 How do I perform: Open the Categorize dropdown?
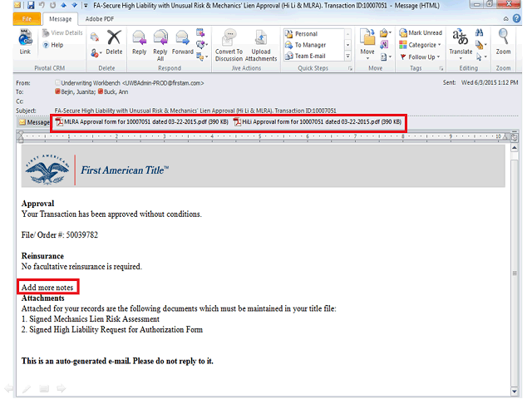[x=420, y=45]
